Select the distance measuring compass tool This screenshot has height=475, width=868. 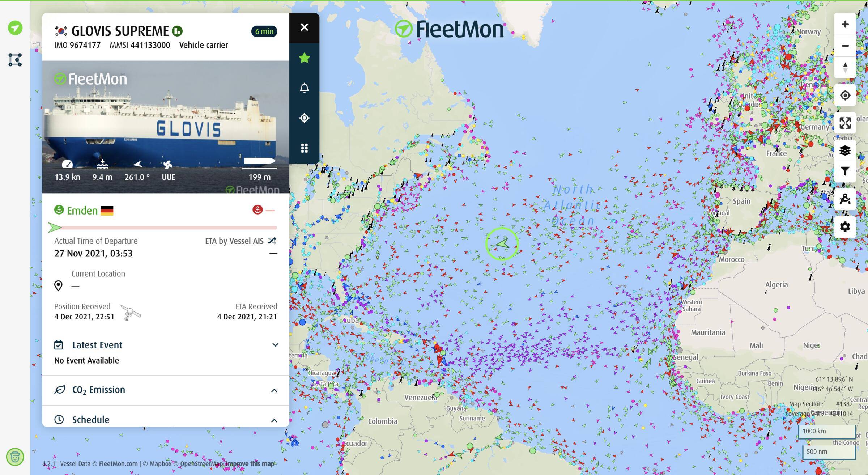tap(845, 199)
